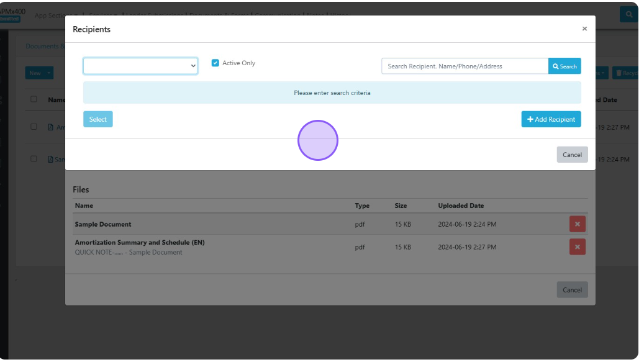Viewport: 644px width, 362px height.
Task: Click the '2024-06-19 2:24 PM' uploaded date
Action: (467, 225)
